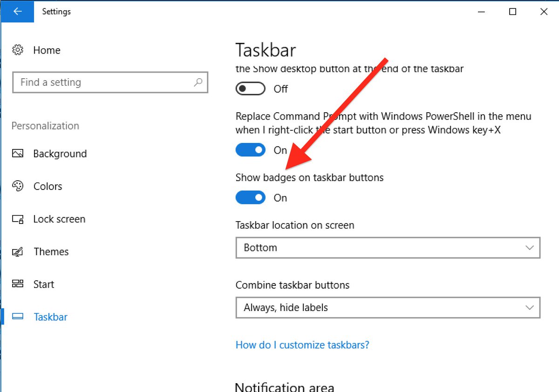559x392 pixels.
Task: Select Taskbar under Personalization
Action: [50, 317]
